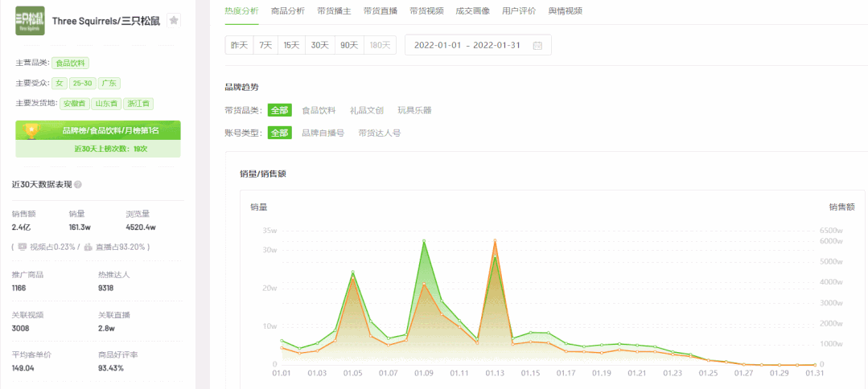Image resolution: width=868 pixels, height=389 pixels.
Task: Click the help icon next to 近30天数据表现
Action: click(x=78, y=184)
